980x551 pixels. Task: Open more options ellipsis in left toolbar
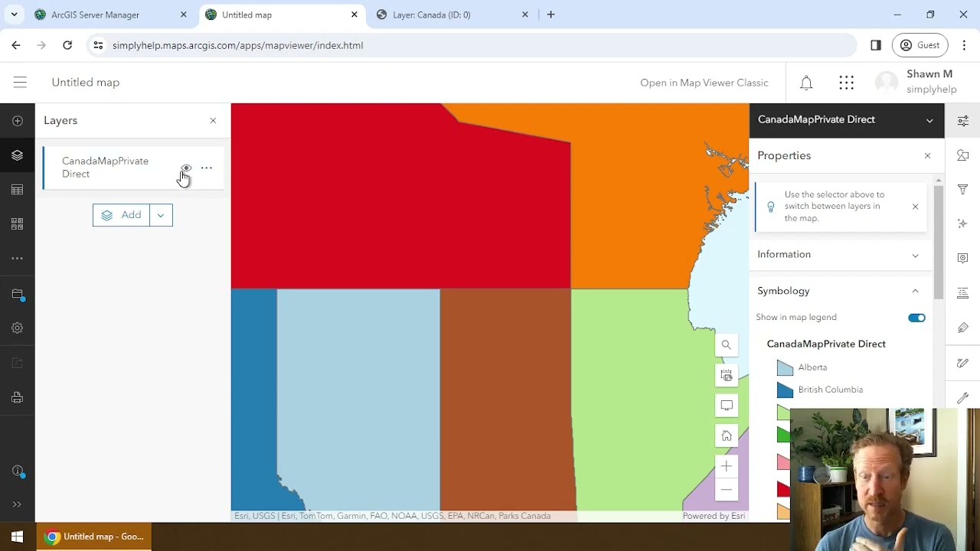click(17, 259)
